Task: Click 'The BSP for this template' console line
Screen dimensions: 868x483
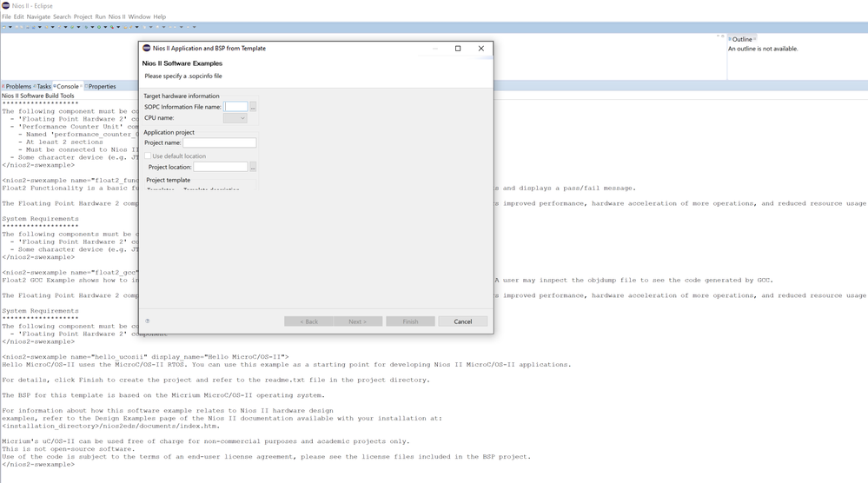Action: coord(163,395)
